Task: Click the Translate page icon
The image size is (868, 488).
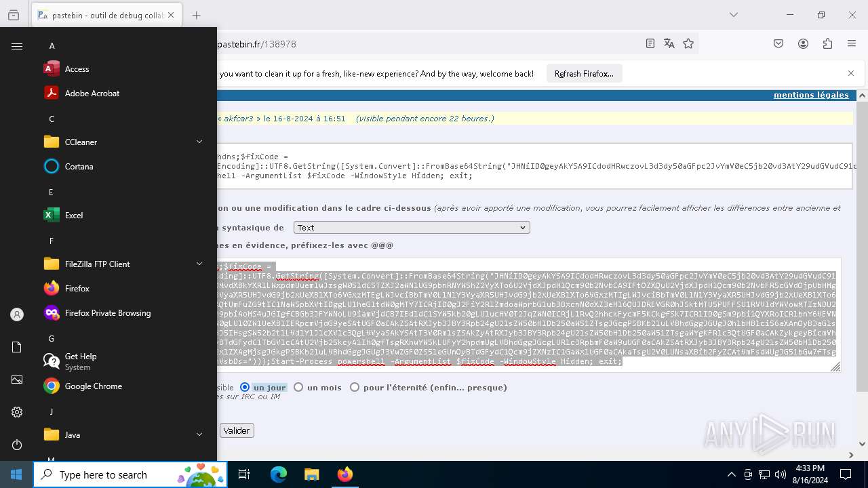Action: click(669, 44)
